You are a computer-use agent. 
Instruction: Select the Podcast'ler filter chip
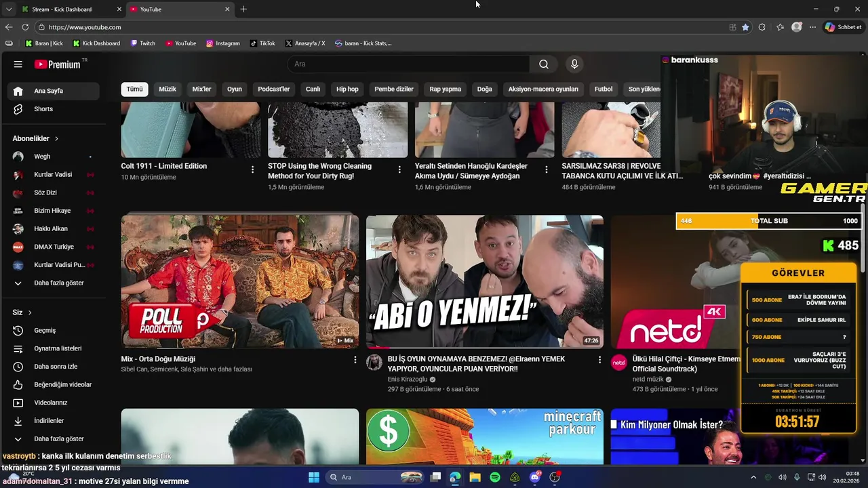273,89
